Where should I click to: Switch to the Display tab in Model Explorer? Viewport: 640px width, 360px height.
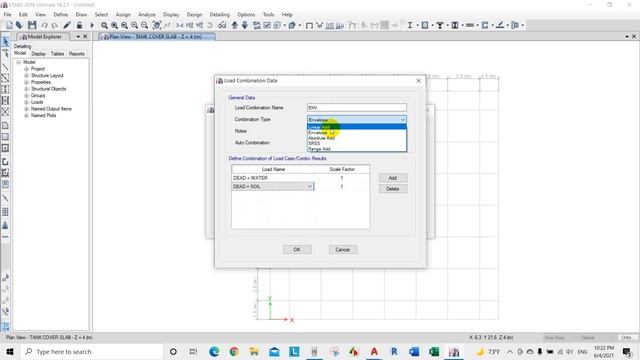click(x=39, y=53)
